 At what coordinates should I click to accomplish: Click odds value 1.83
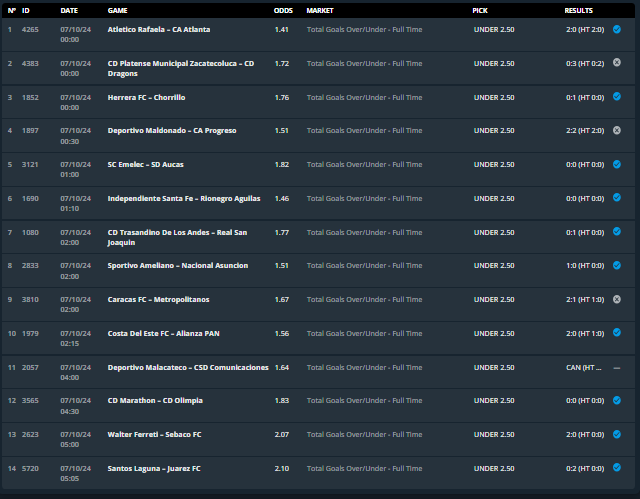(282, 401)
